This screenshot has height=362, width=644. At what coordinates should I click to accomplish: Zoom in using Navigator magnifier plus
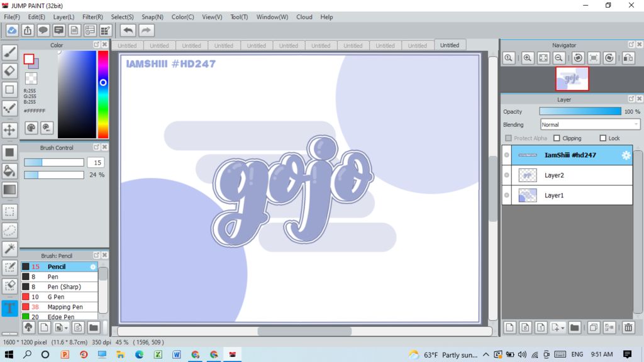(x=528, y=58)
